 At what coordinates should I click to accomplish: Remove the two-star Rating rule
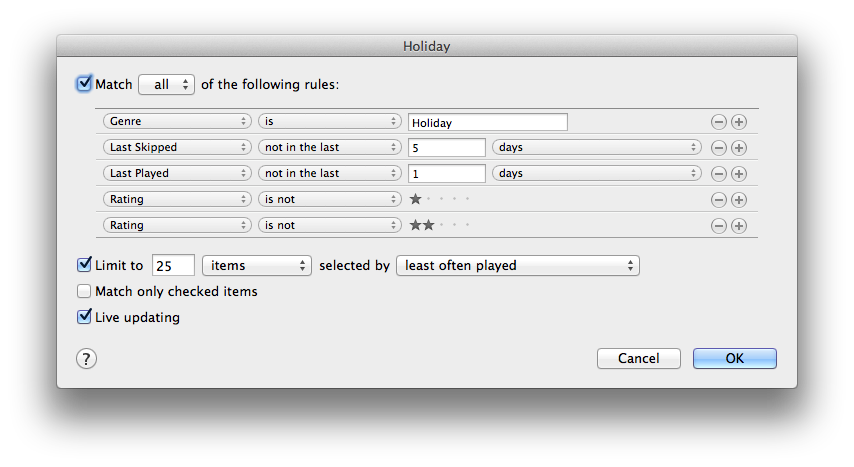(x=718, y=226)
